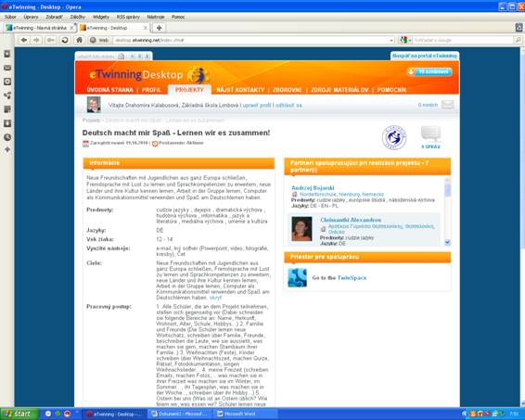Viewport: 525px width, 420px height.
Task: Open the POMOCNÍK section
Action: coord(391,90)
